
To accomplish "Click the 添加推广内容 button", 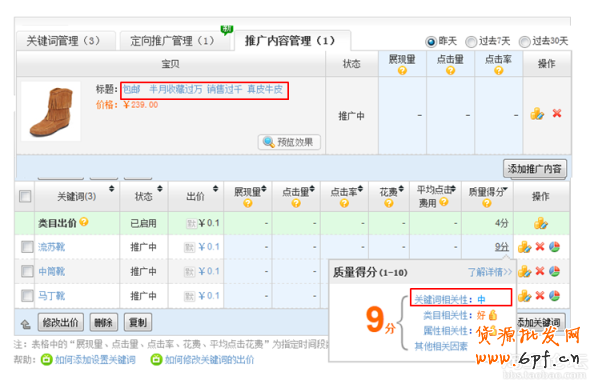I will point(534,169).
